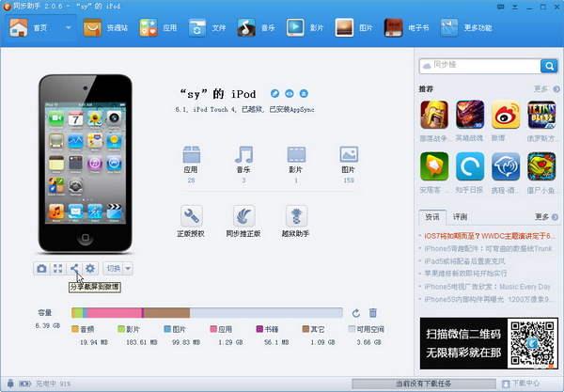564x392 pixels.
Task: Open the feedback chat icon in title bar
Action: [x=500, y=7]
